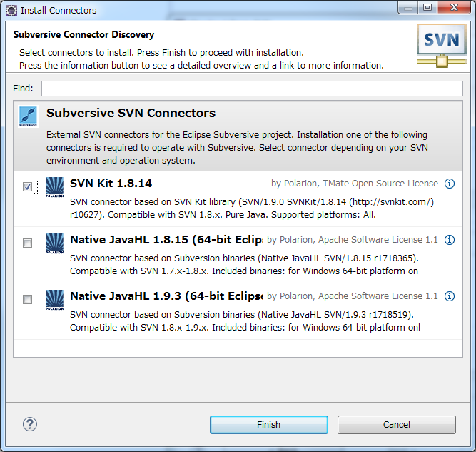
Task: Show info for Native JavaHL 1.8.15 connector
Action: [x=450, y=240]
